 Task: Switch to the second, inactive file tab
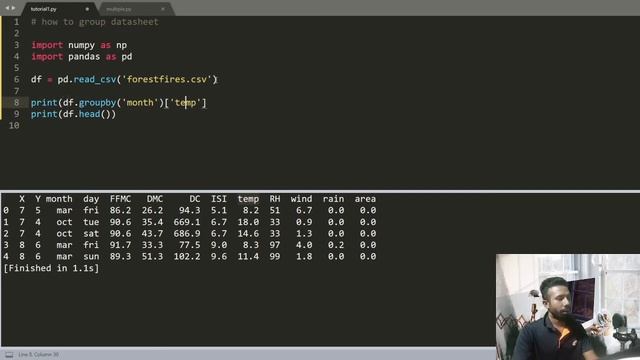(119, 9)
